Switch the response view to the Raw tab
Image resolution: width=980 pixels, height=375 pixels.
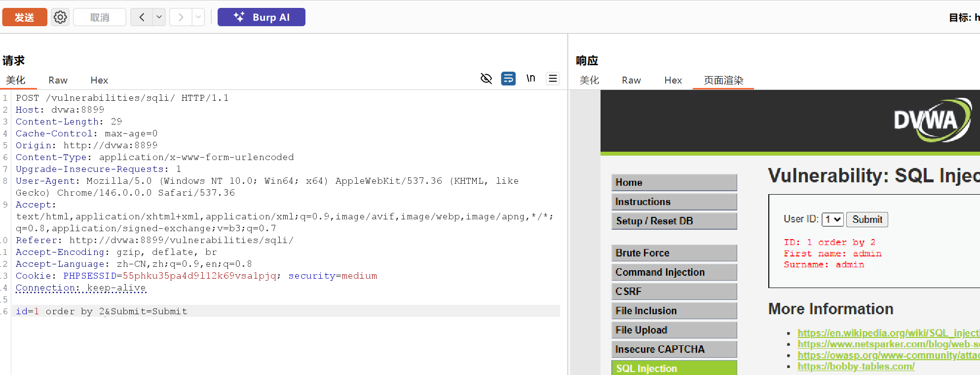pyautogui.click(x=631, y=80)
